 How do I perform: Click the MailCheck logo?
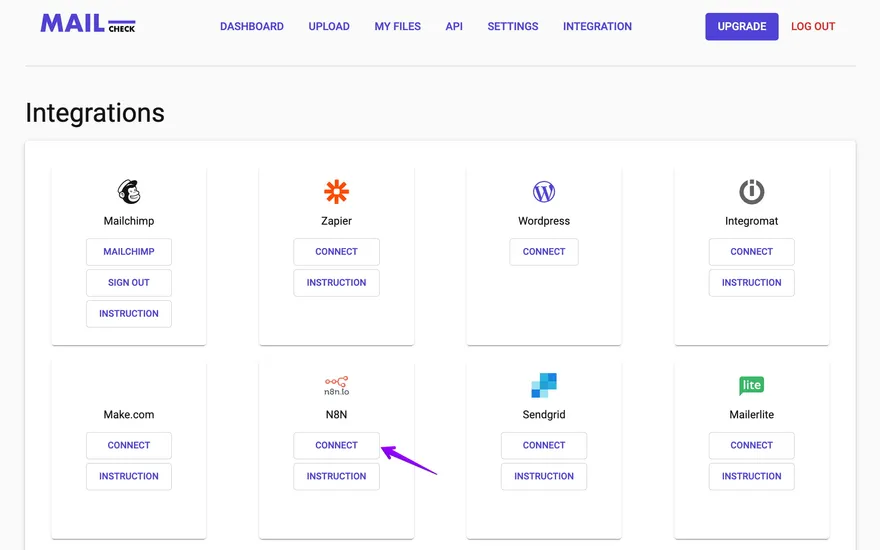88,24
